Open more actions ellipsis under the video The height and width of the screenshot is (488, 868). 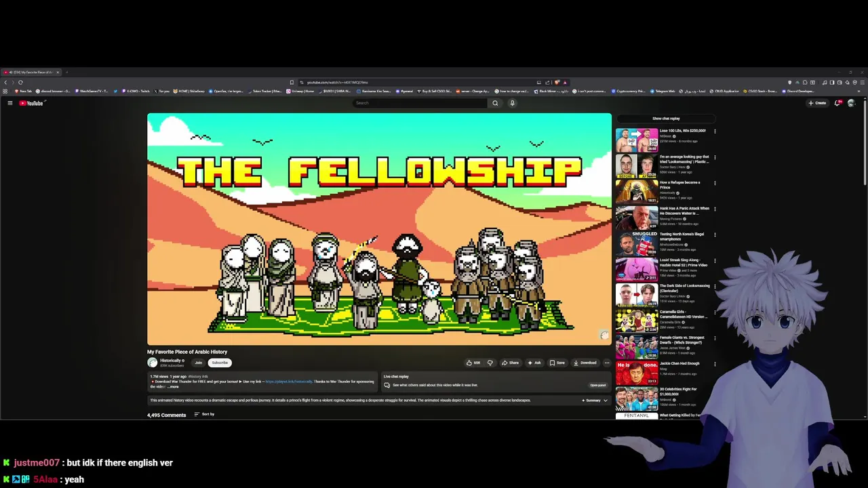point(607,363)
